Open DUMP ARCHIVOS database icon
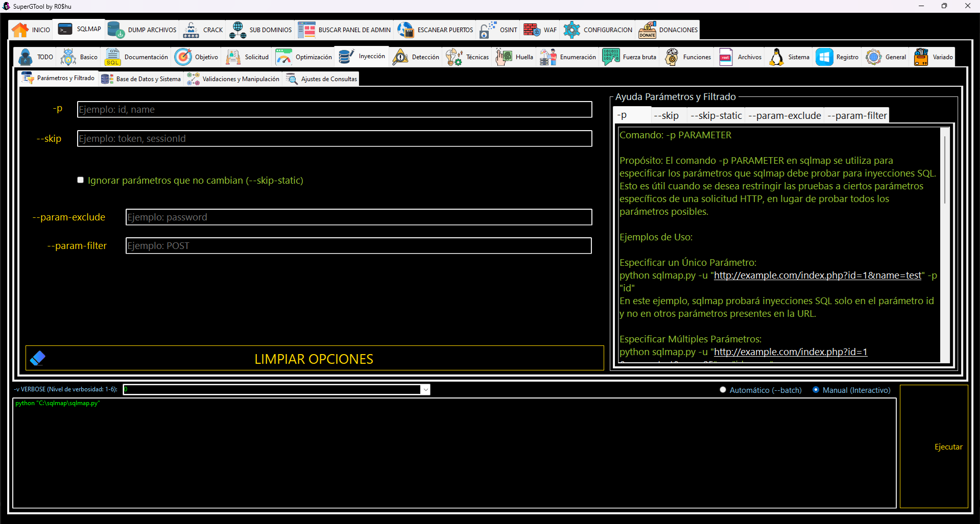 (116, 30)
